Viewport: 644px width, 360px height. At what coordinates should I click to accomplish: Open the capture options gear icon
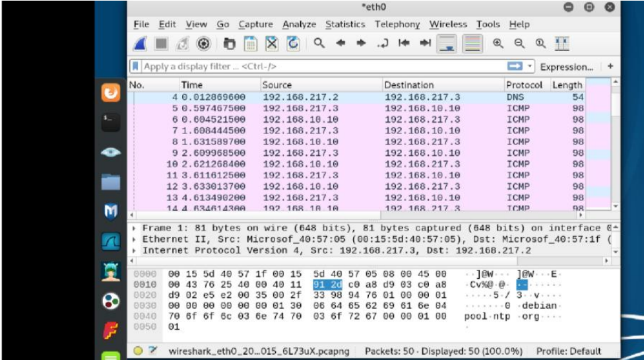tap(203, 44)
